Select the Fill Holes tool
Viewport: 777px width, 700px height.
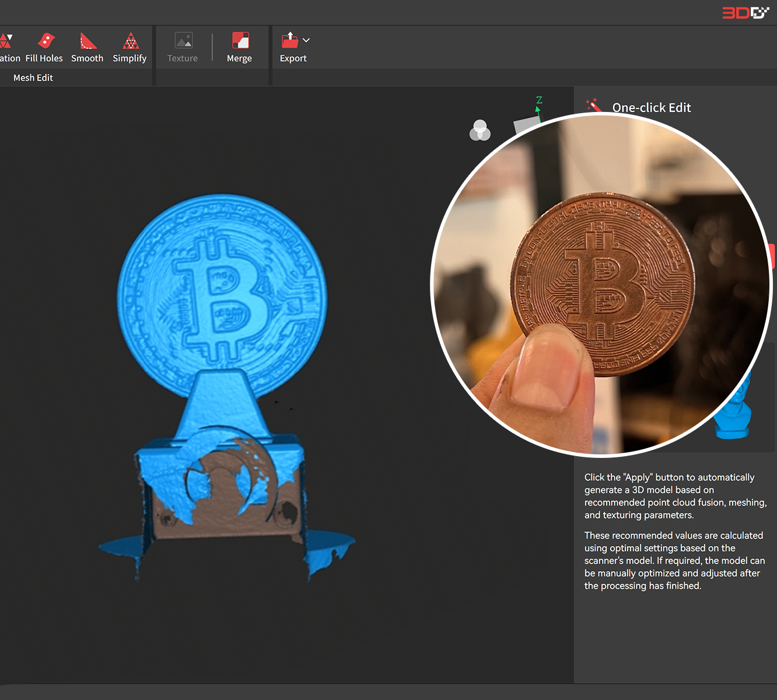coord(44,47)
